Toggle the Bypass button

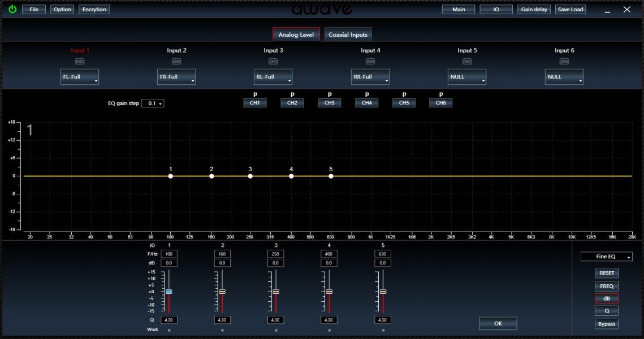(606, 324)
